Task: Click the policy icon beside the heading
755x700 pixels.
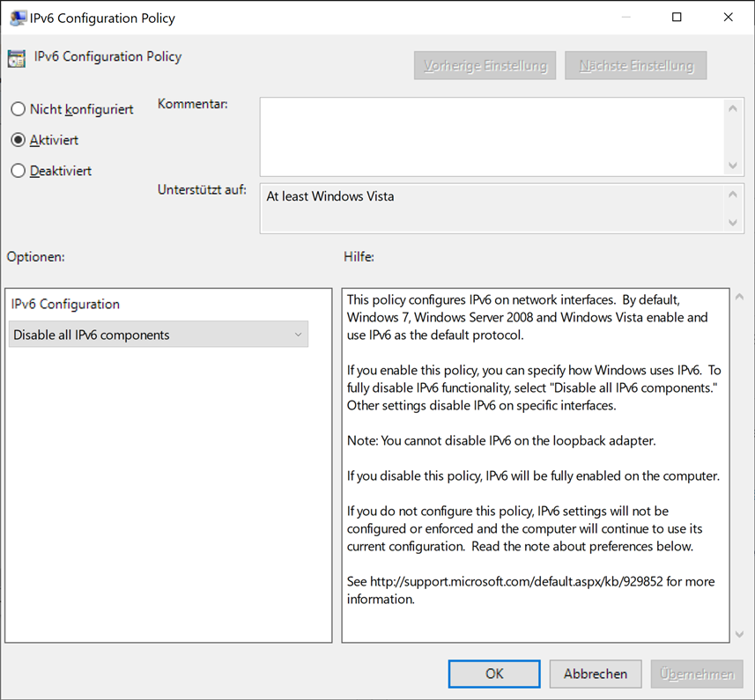Action: click(x=16, y=59)
